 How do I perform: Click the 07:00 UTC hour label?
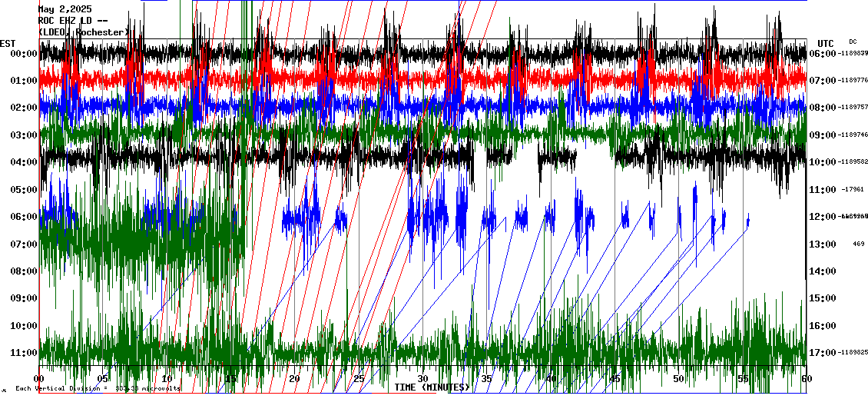tap(825, 81)
